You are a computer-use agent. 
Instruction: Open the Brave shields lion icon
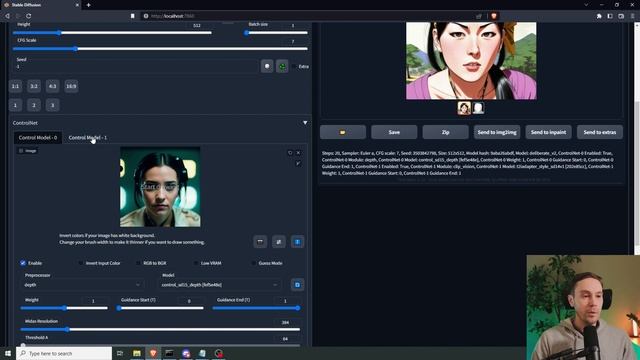coord(493,16)
